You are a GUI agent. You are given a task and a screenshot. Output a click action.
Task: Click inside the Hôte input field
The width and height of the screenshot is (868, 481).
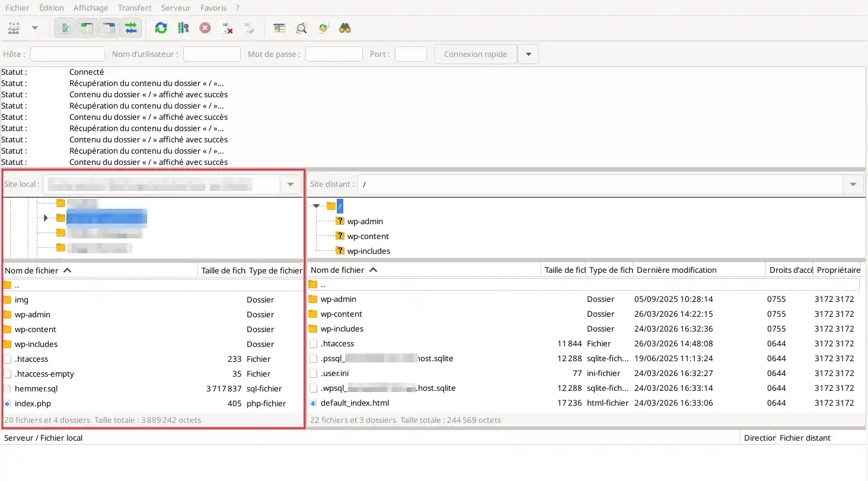point(67,53)
